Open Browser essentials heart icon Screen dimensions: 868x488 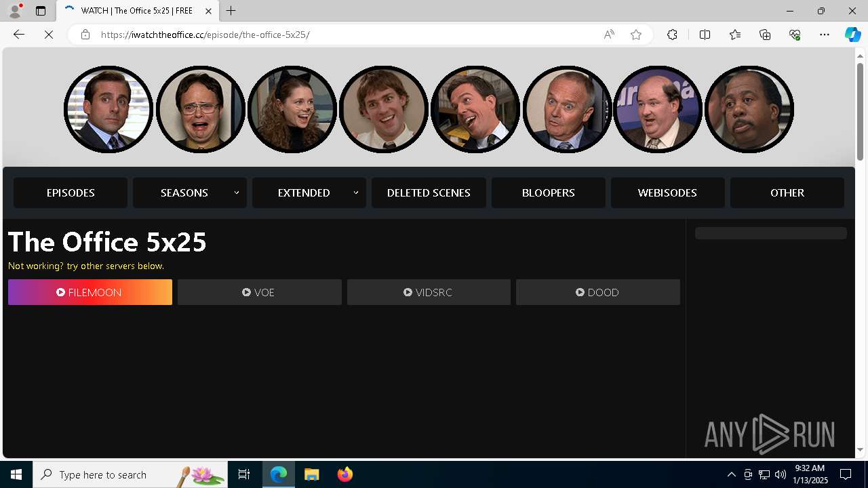click(x=795, y=35)
